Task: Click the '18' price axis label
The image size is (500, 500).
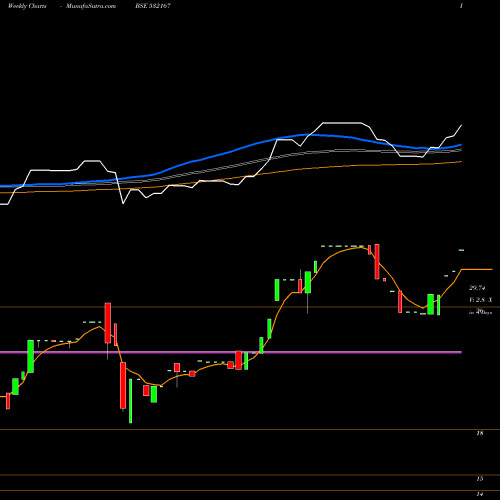Action: tap(480, 434)
